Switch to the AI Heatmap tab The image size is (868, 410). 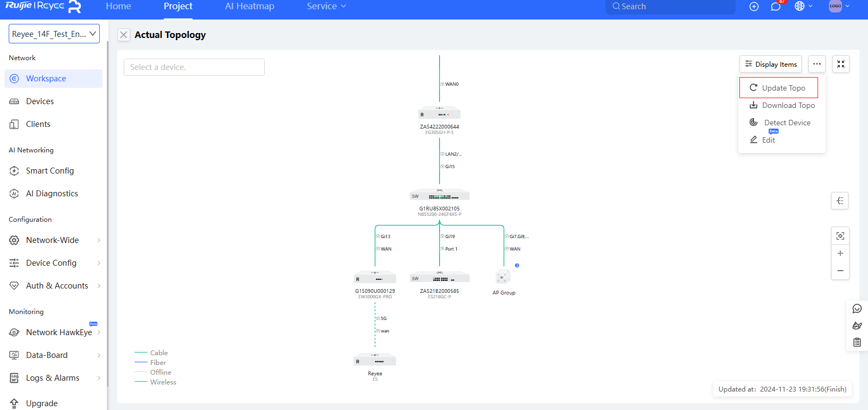point(250,7)
